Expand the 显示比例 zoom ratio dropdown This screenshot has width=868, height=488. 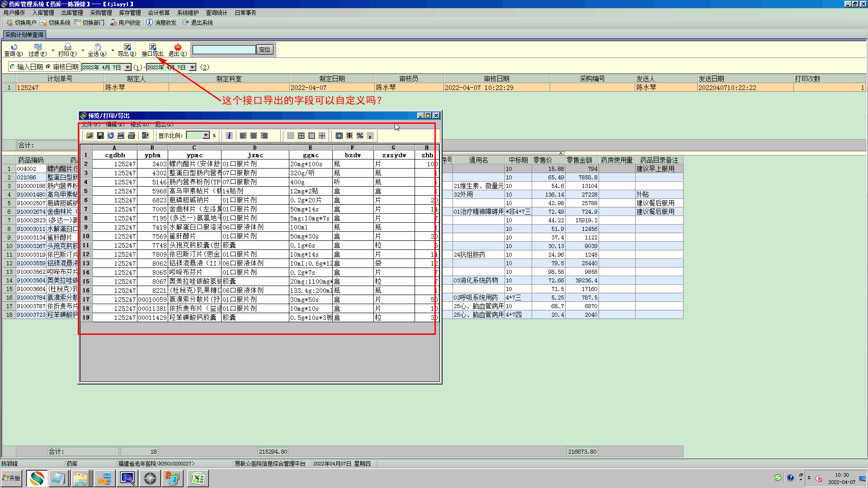(206, 135)
